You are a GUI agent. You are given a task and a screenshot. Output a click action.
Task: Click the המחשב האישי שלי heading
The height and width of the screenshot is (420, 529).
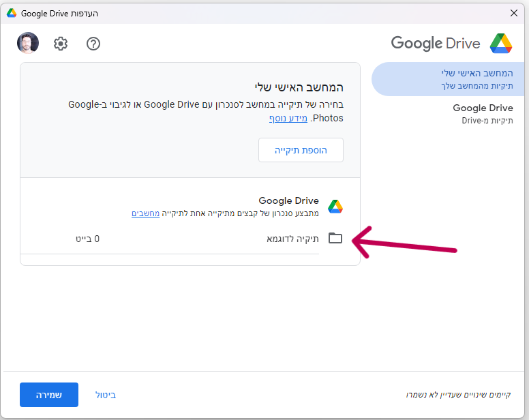click(x=299, y=87)
